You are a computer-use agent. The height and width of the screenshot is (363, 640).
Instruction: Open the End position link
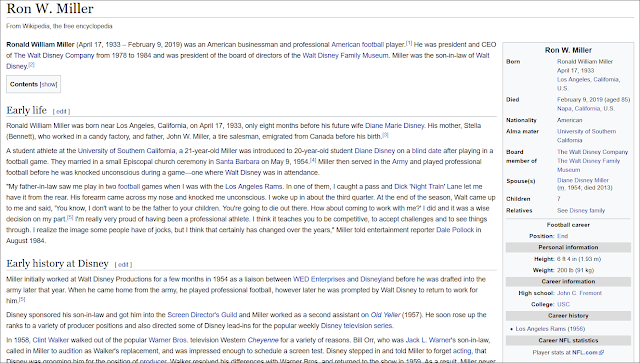coord(562,236)
